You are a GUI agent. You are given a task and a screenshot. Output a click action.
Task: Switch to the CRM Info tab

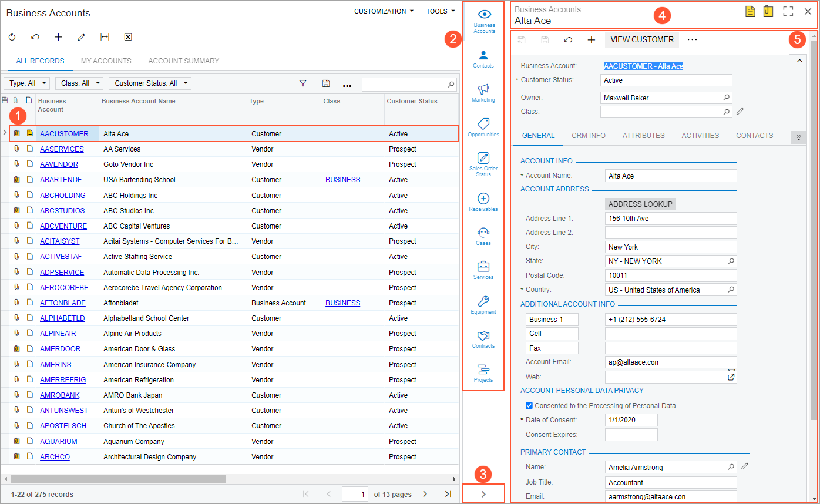point(589,136)
